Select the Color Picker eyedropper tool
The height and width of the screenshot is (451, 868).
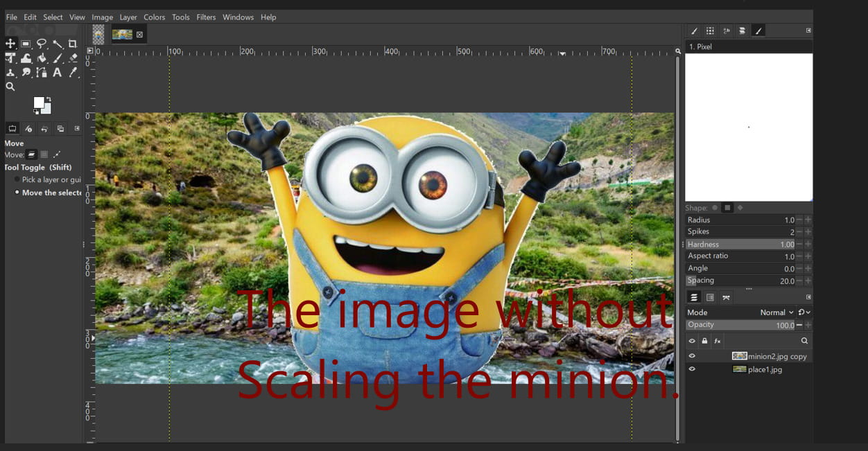point(73,72)
